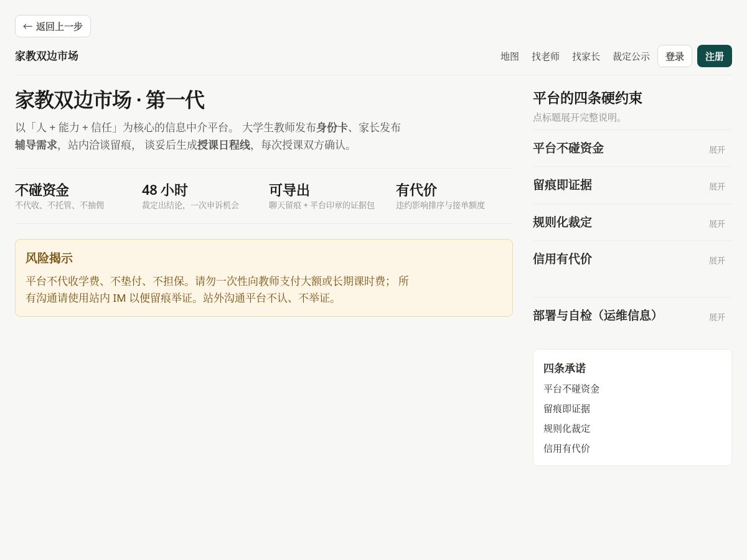Click the 注册 button

click(715, 56)
